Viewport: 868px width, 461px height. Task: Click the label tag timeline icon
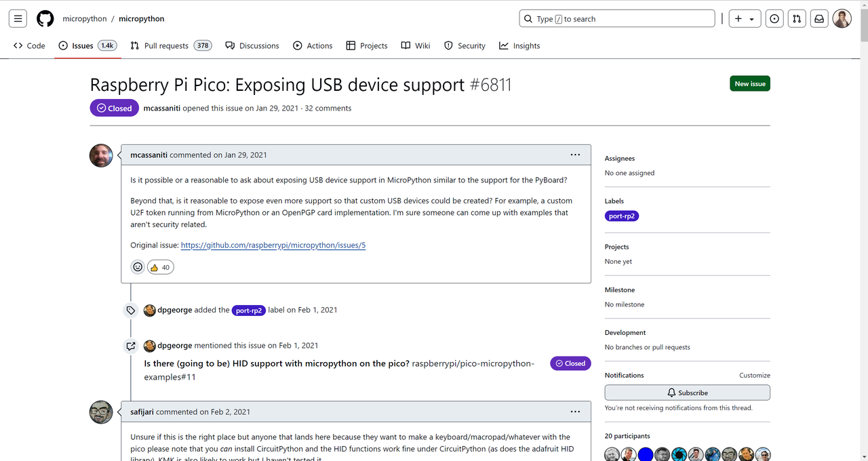click(131, 310)
